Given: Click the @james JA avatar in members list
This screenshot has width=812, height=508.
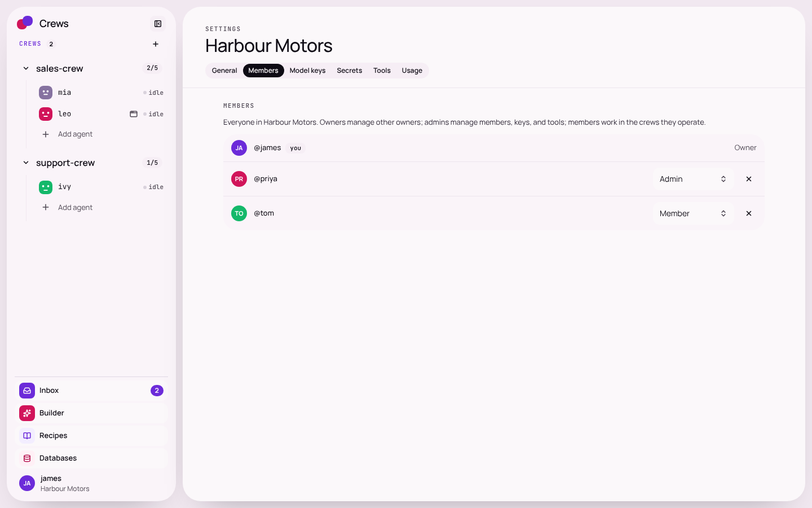Looking at the screenshot, I should (239, 148).
